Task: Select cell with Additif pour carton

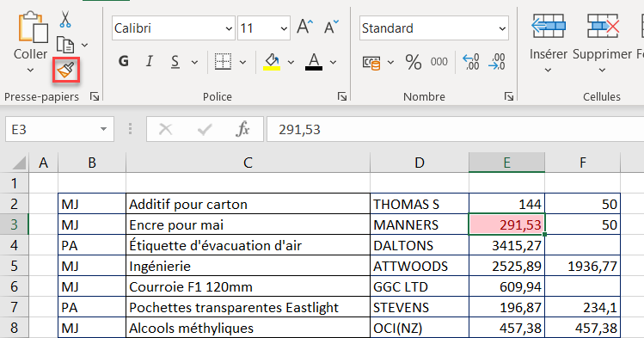Action: tap(248, 204)
